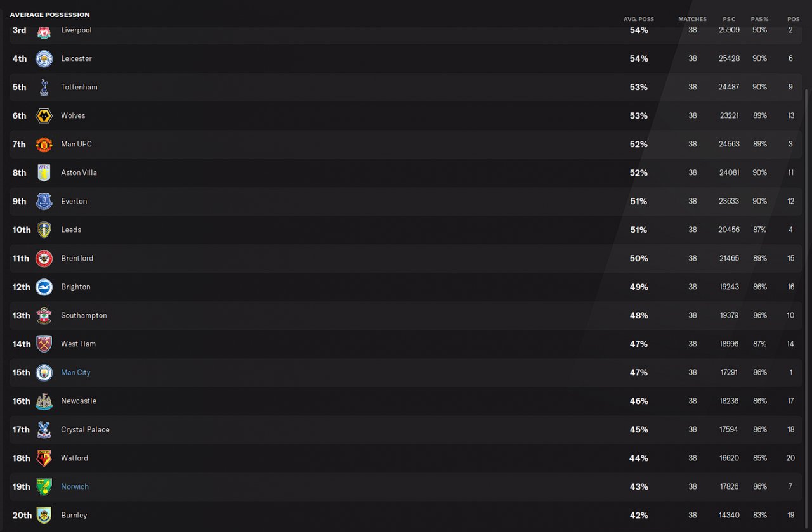Open the Man City team link
This screenshot has height=532, width=812.
pos(75,372)
